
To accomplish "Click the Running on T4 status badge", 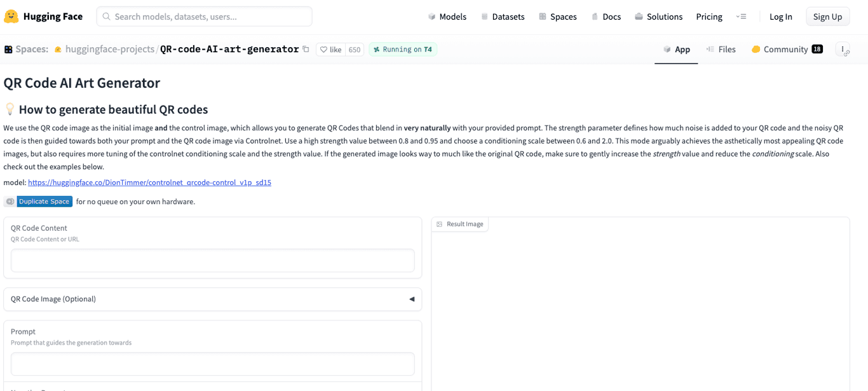I will point(402,48).
